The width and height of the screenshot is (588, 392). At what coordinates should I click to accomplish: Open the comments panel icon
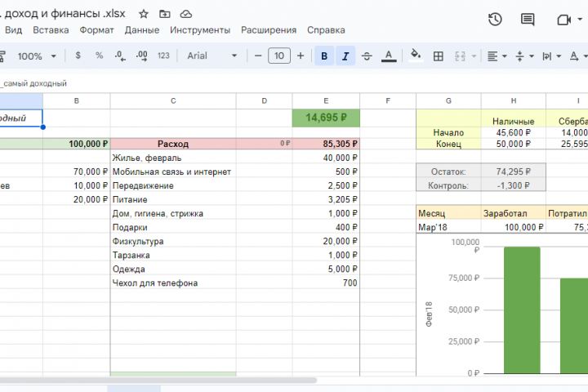coord(528,19)
